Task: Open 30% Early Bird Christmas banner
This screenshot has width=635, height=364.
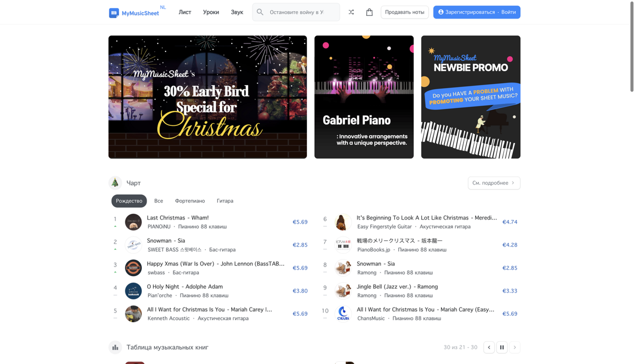Action: click(x=207, y=97)
